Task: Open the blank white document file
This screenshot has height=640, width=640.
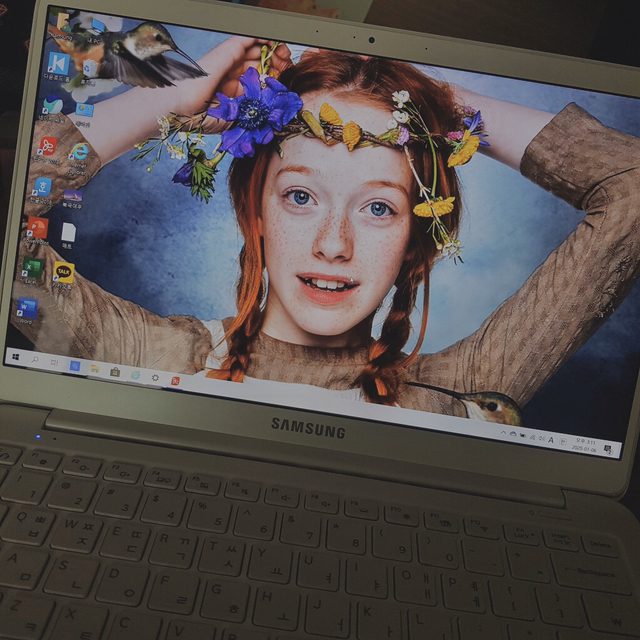Action: [x=68, y=235]
